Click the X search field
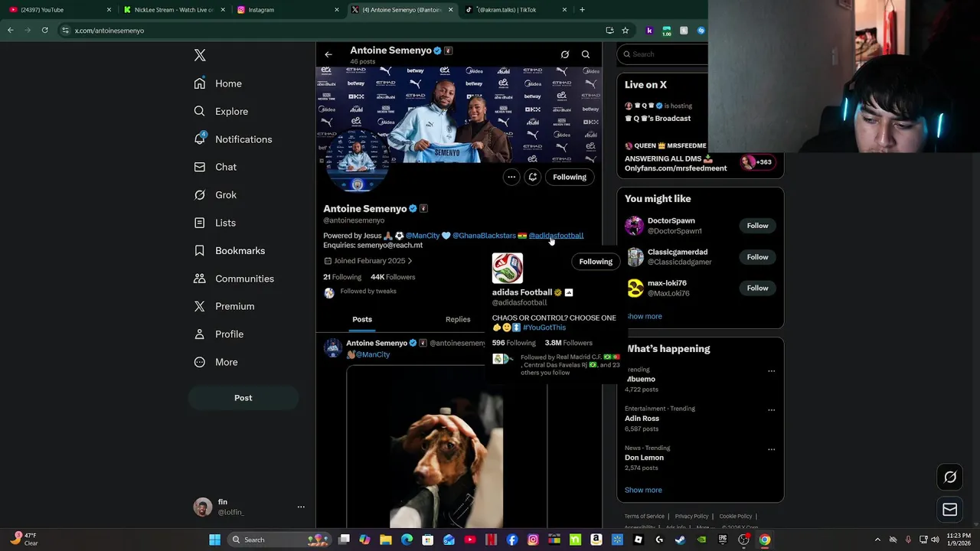 coord(665,54)
